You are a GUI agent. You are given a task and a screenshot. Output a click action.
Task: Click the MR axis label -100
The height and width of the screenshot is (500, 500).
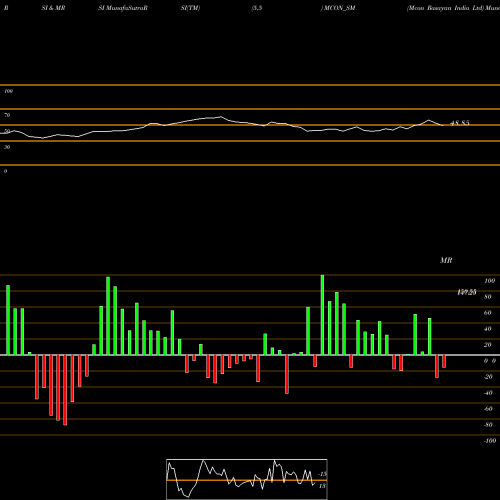[490, 441]
